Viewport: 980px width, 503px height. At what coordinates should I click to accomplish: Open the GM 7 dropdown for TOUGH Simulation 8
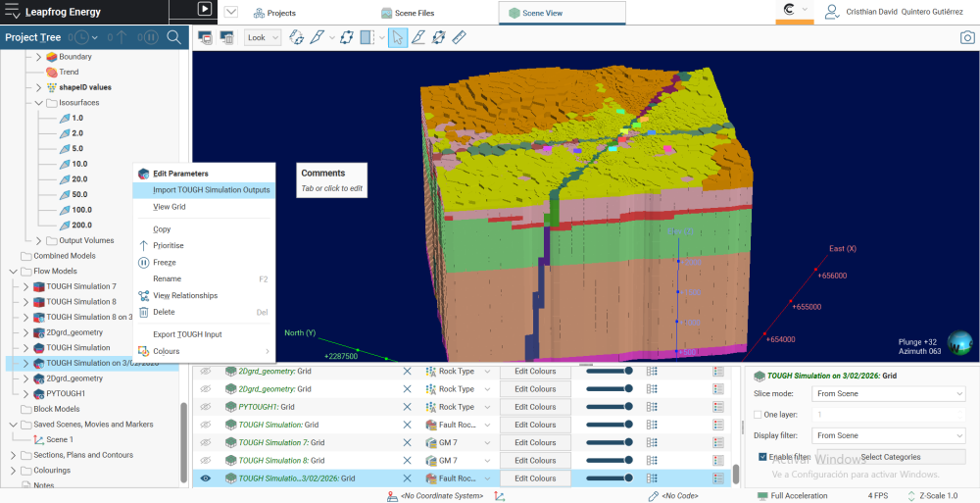(459, 461)
